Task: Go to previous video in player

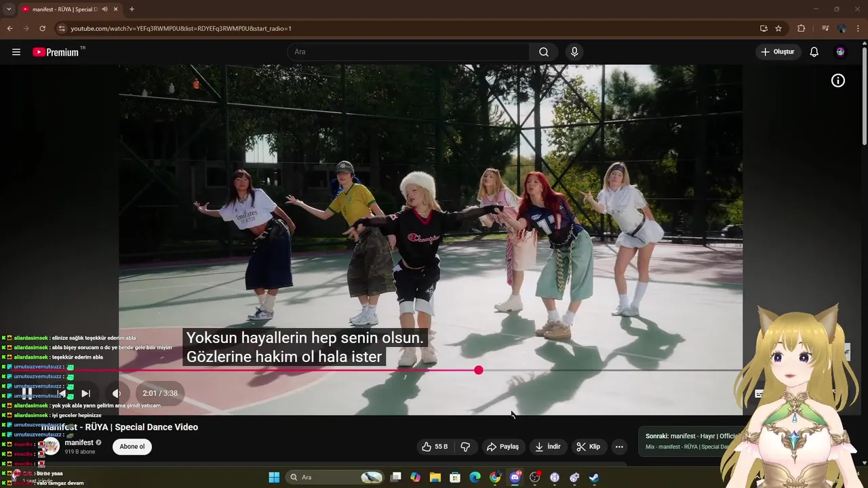Action: [62, 393]
